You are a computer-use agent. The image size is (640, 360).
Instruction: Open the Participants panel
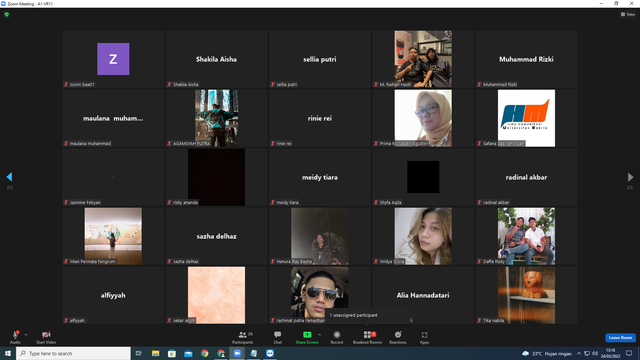point(243,337)
